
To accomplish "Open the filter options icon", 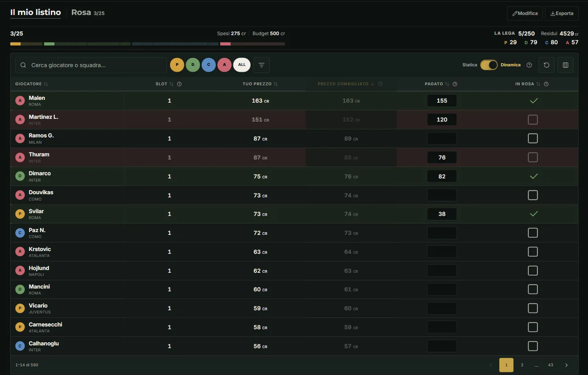I will [x=261, y=65].
